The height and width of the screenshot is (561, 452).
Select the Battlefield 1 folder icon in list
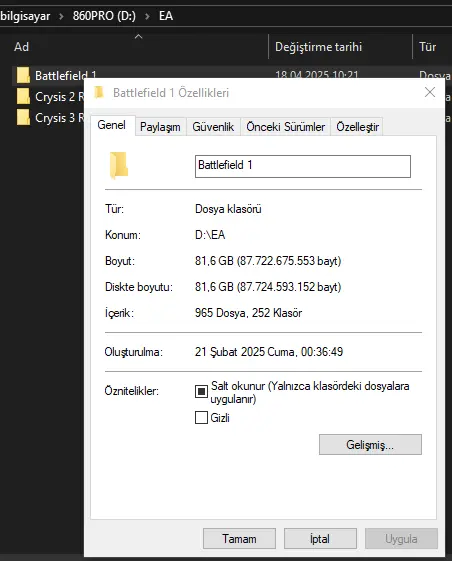pos(23,75)
